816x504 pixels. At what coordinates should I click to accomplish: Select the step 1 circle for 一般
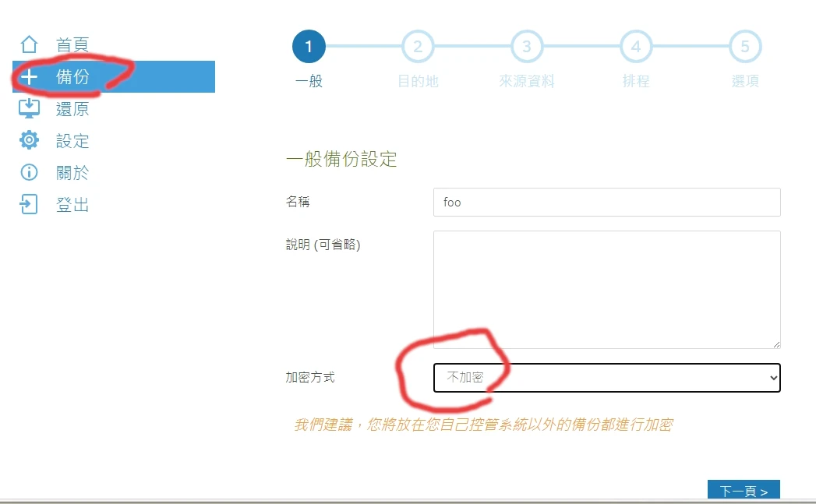coord(309,47)
